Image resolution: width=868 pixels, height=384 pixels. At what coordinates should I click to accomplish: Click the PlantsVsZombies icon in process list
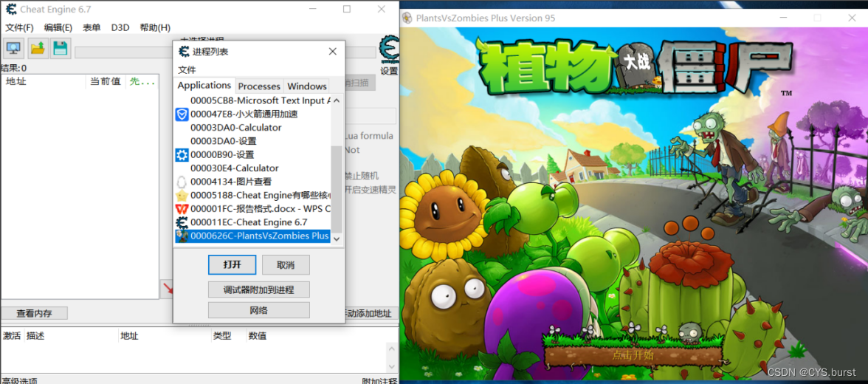182,236
